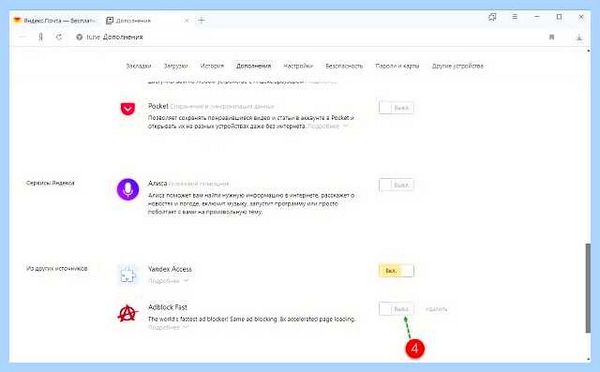Open the Другие устройства section
Image resolution: width=600 pixels, height=372 pixels.
tap(458, 66)
